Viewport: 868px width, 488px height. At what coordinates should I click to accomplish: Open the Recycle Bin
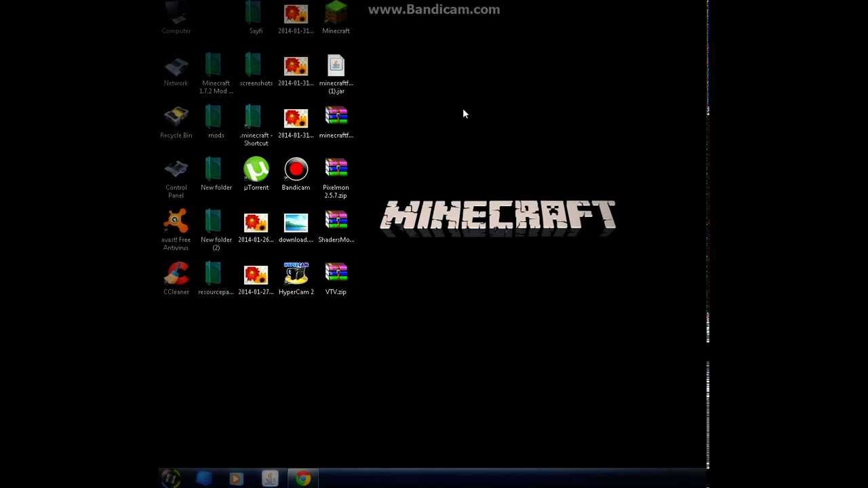click(176, 122)
